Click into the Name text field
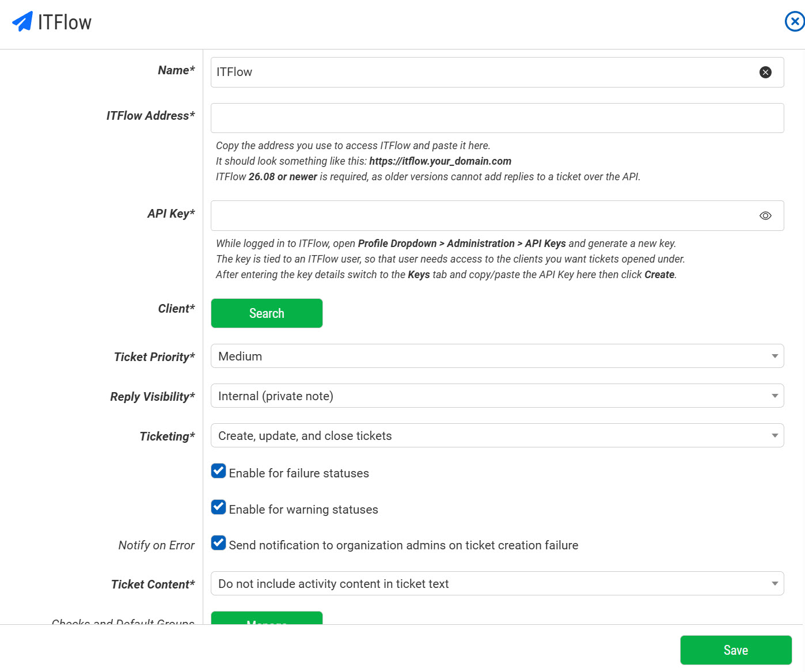This screenshot has height=672, width=805. point(484,72)
